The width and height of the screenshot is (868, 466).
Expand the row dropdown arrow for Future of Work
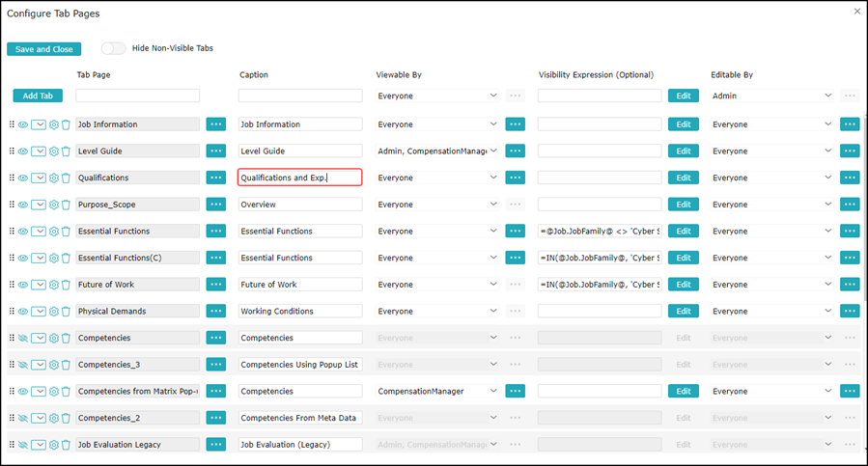coord(39,285)
